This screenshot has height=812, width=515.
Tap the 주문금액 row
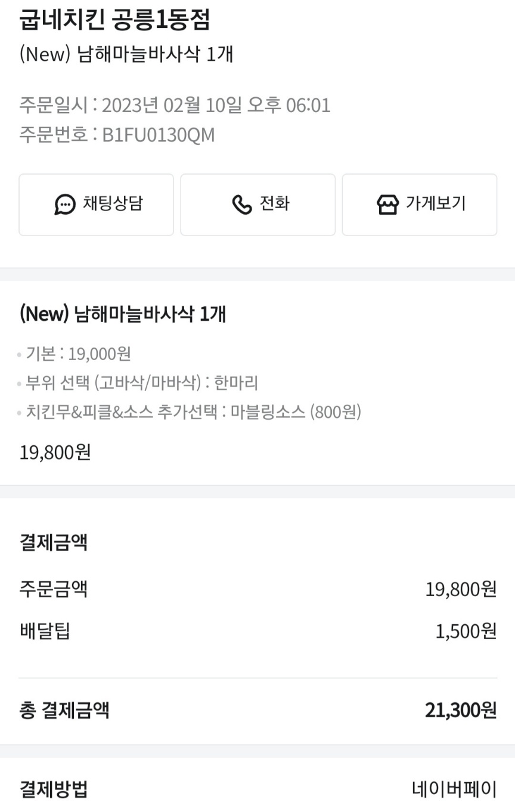point(54,589)
